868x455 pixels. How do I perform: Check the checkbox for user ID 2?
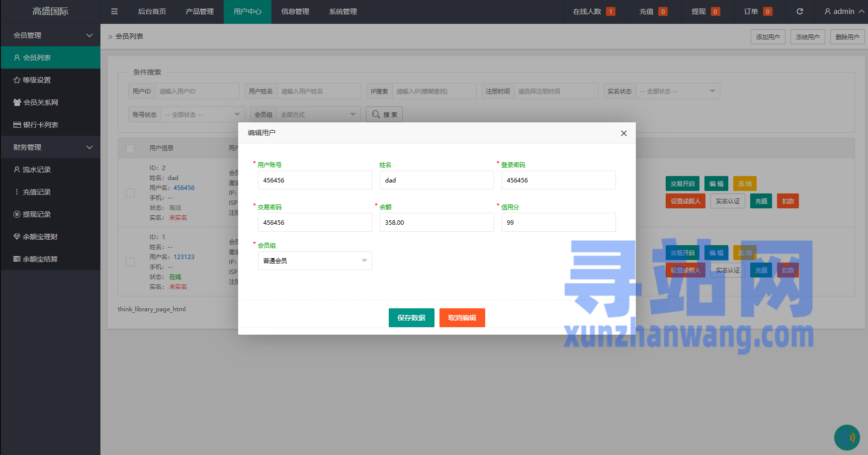tap(130, 193)
